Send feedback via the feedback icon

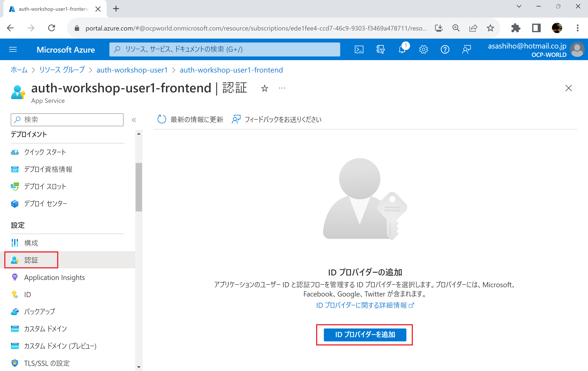click(x=466, y=49)
